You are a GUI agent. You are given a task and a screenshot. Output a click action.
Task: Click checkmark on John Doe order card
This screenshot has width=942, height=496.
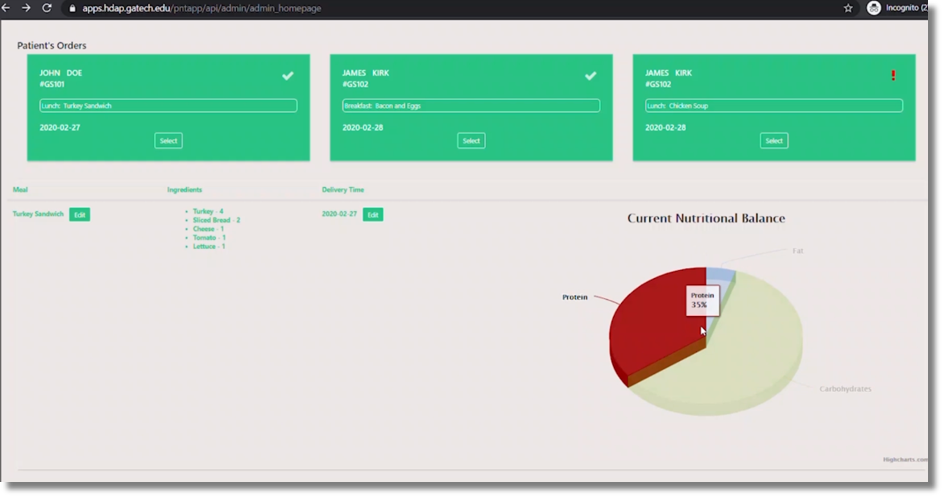288,76
